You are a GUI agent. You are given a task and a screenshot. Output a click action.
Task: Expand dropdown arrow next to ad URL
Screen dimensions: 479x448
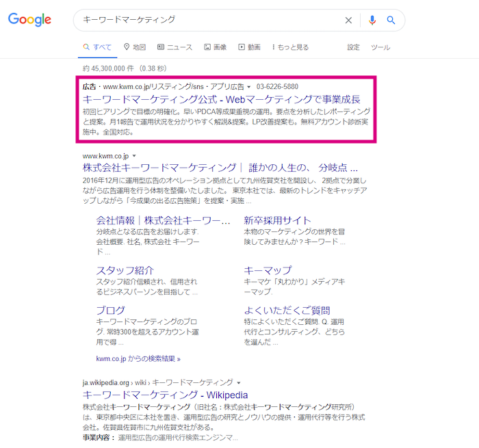(x=248, y=87)
